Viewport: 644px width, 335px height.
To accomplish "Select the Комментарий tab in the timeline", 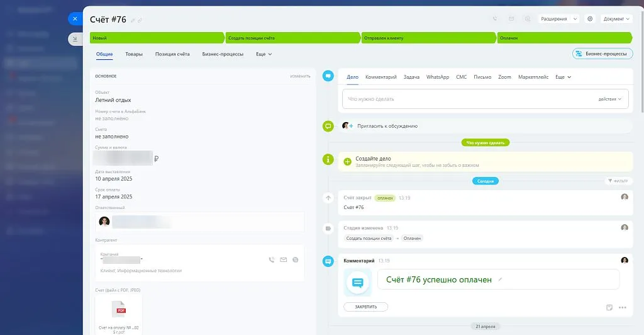I will point(380,77).
